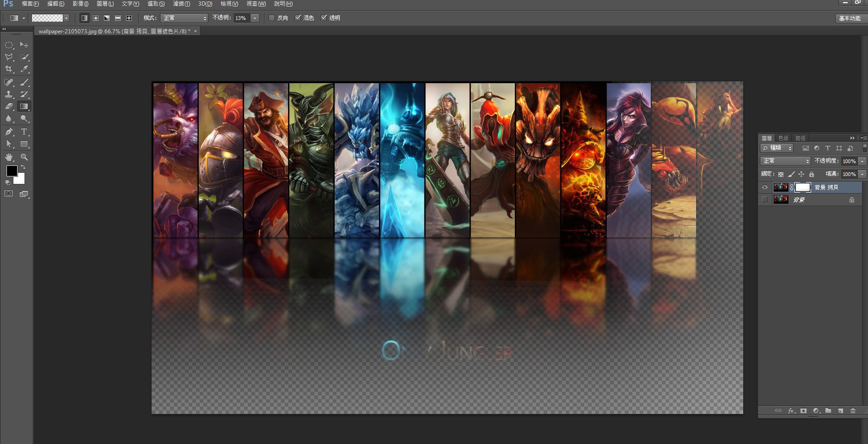Select the Pen tool
The width and height of the screenshot is (868, 444).
[x=9, y=132]
